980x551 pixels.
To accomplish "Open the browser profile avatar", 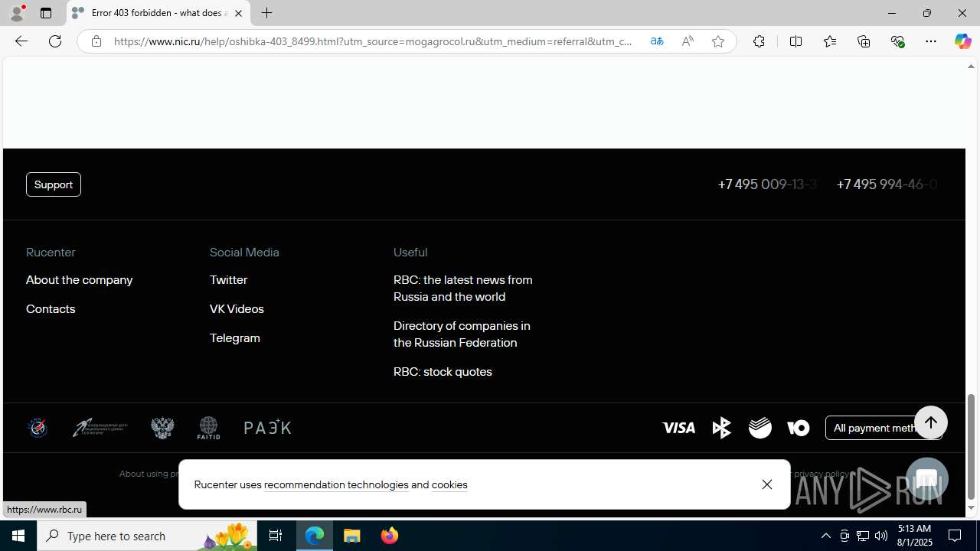I will 17,13.
